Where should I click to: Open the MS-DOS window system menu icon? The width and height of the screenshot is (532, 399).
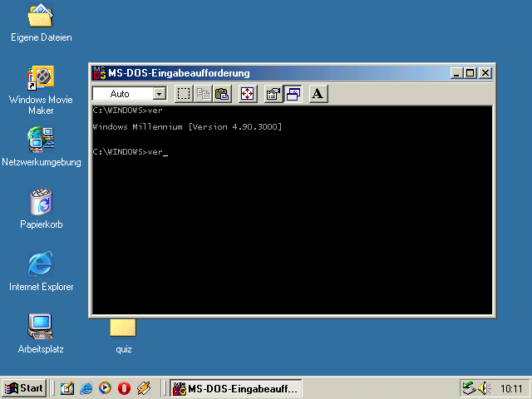tap(100, 73)
